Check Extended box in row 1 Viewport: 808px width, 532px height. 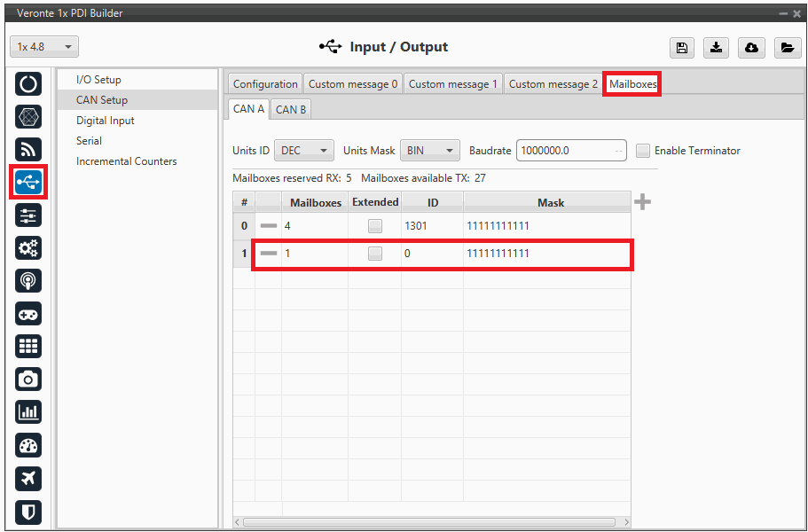375,254
